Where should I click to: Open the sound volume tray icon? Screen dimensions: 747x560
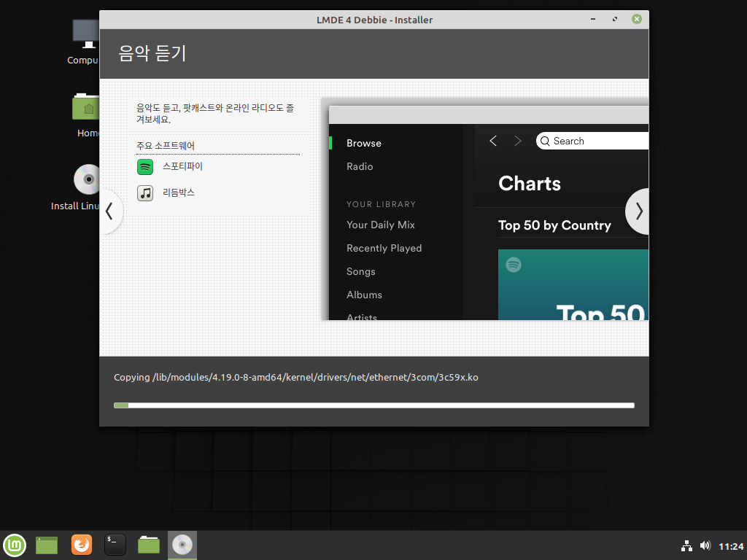click(x=705, y=545)
